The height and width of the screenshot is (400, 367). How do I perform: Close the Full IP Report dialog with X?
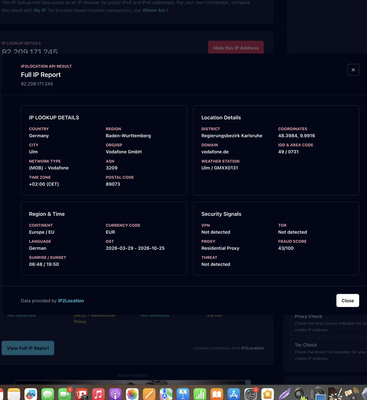[x=353, y=70]
